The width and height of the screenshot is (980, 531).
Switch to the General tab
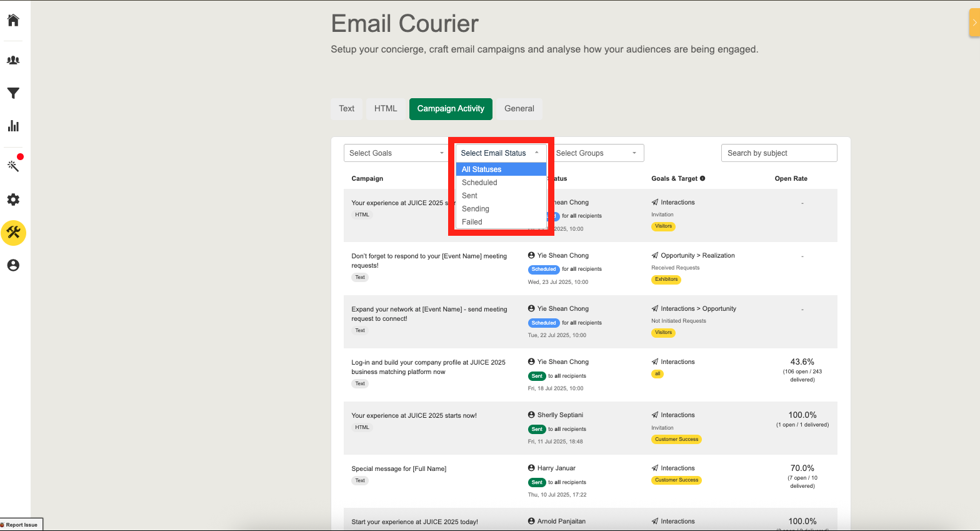pyautogui.click(x=519, y=109)
